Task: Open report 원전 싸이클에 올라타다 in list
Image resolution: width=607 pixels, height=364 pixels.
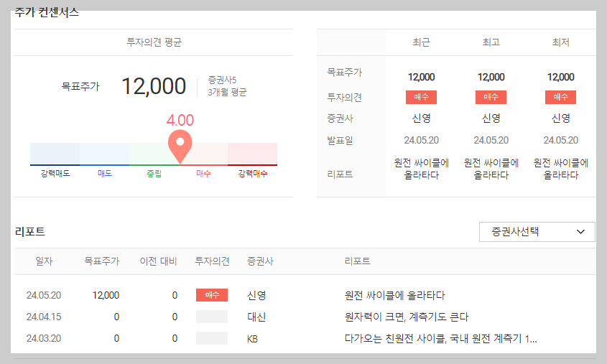Action: point(395,296)
